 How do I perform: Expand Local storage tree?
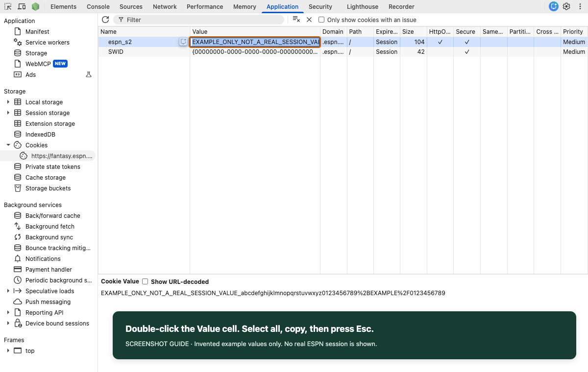coord(8,102)
